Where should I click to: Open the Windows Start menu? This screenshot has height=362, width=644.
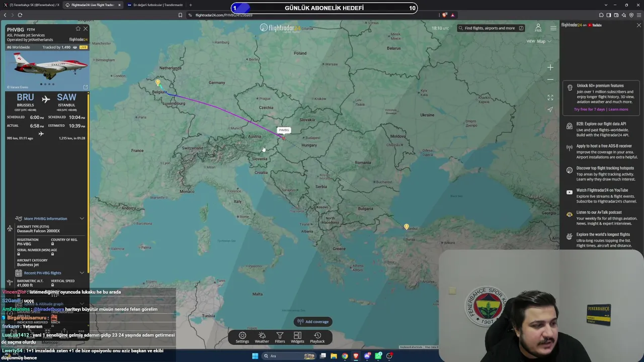pos(255,356)
